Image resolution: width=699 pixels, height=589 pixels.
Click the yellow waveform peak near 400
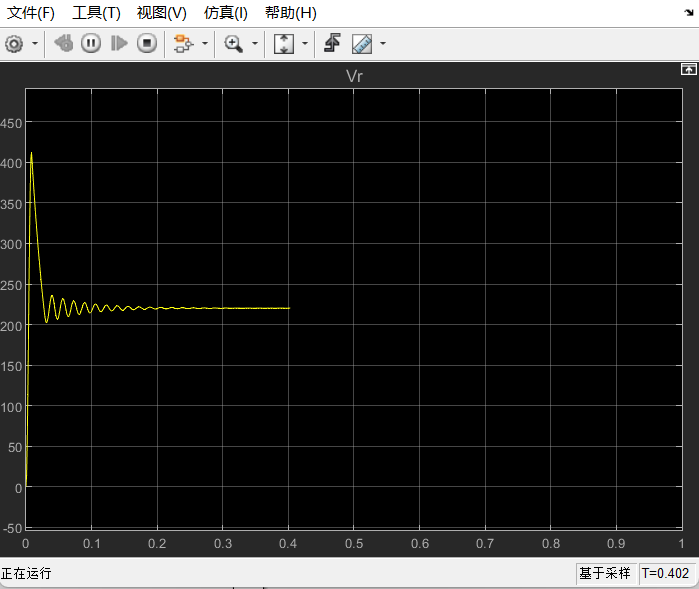click(31, 154)
